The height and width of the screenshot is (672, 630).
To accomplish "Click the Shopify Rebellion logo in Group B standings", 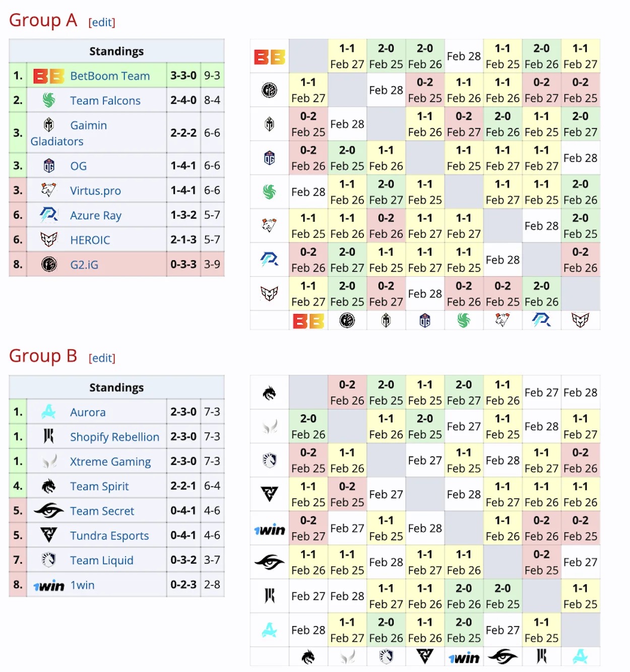I will pos(48,437).
